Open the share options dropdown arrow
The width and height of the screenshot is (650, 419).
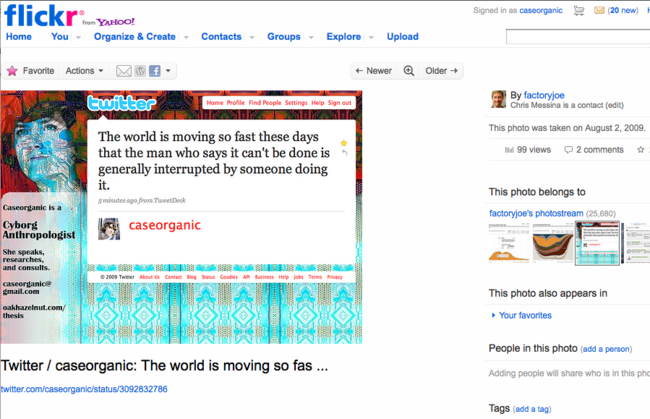pyautogui.click(x=168, y=71)
